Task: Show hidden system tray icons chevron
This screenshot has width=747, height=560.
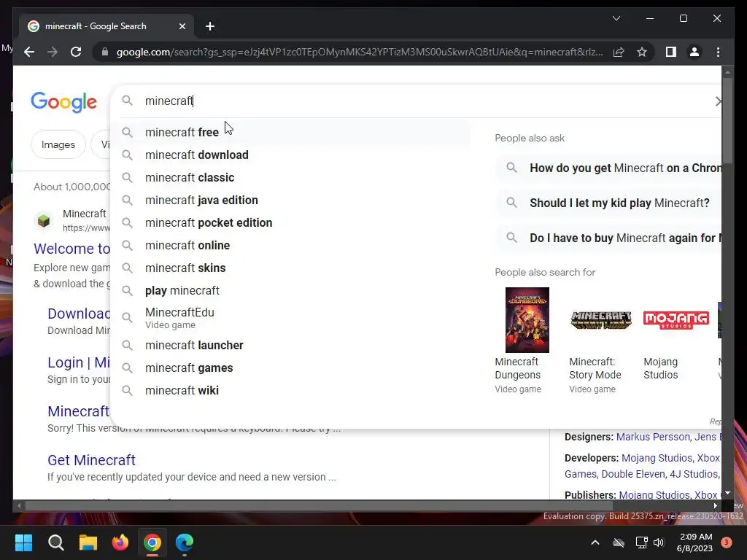Action: click(595, 542)
